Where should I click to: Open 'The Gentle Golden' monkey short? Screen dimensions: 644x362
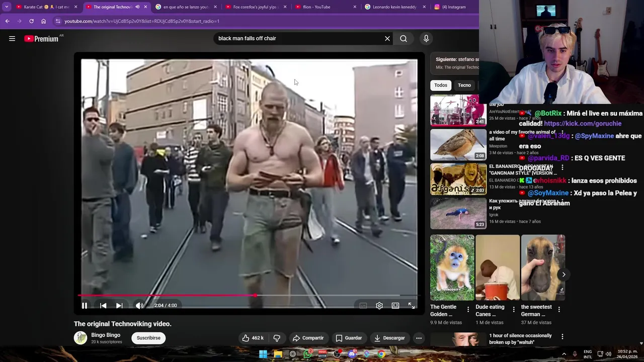452,267
